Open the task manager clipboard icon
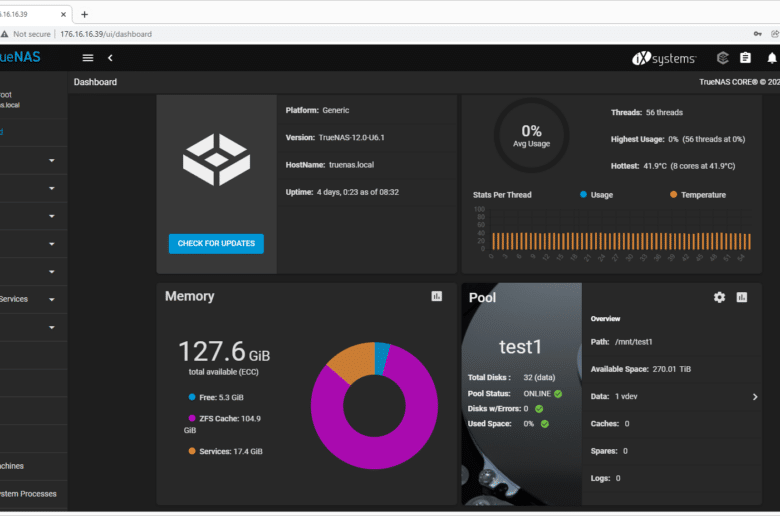 tap(745, 58)
